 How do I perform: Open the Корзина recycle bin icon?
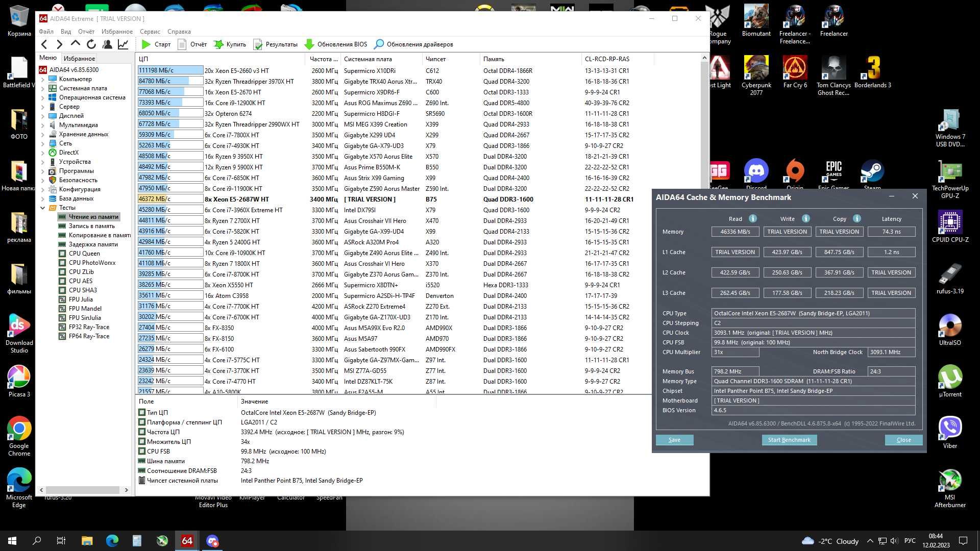(x=19, y=21)
